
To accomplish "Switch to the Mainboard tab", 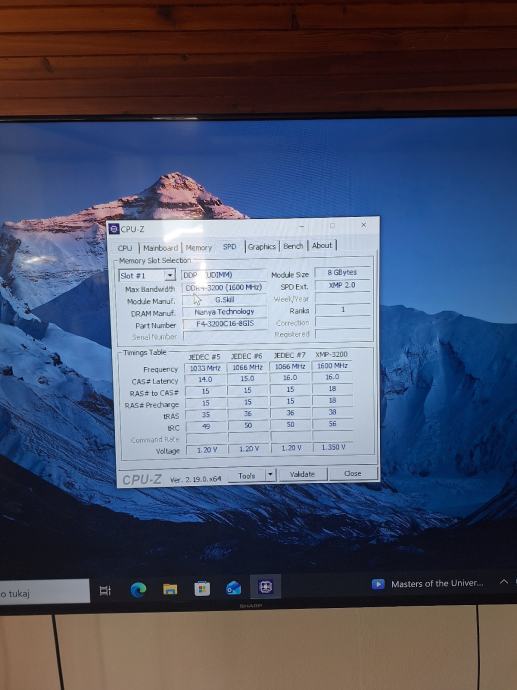I will 161,248.
